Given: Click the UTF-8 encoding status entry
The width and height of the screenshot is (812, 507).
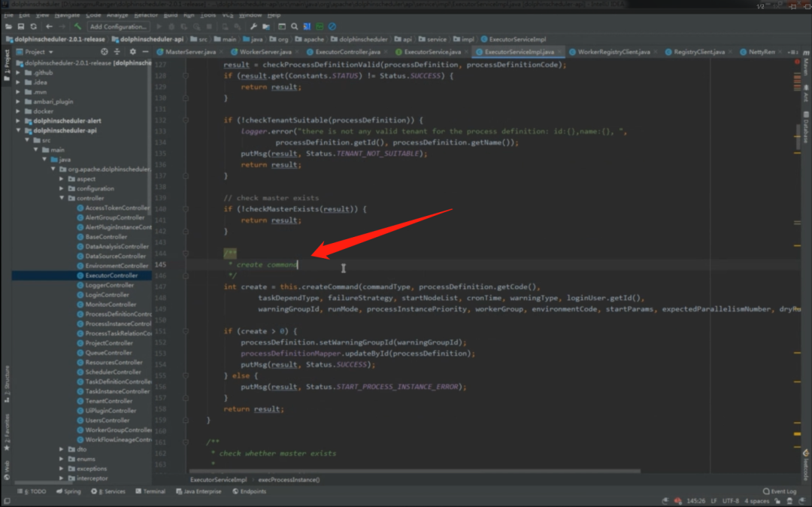Looking at the screenshot, I should click(730, 501).
